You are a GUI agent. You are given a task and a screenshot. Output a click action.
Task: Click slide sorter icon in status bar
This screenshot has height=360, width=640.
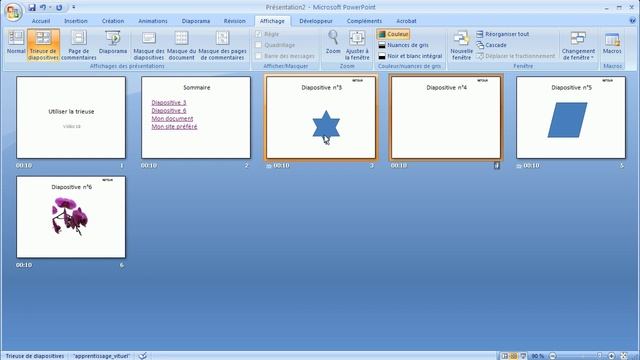click(x=513, y=356)
